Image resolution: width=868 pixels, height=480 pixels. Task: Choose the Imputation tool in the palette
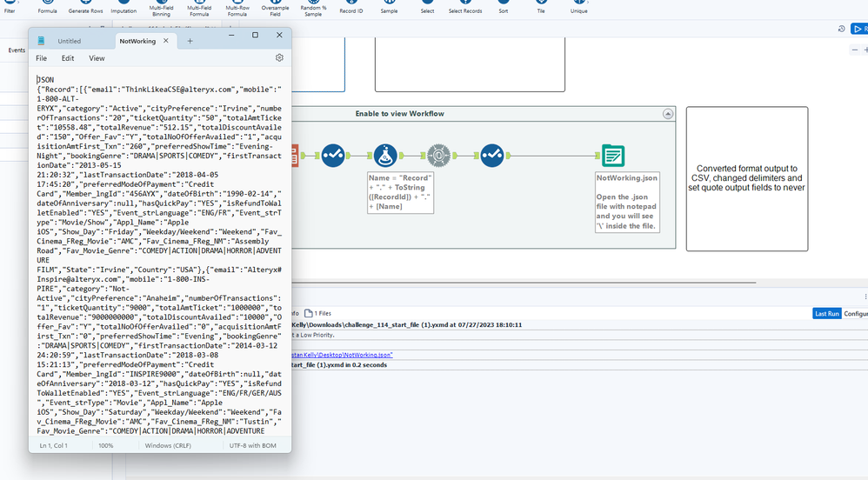124,7
